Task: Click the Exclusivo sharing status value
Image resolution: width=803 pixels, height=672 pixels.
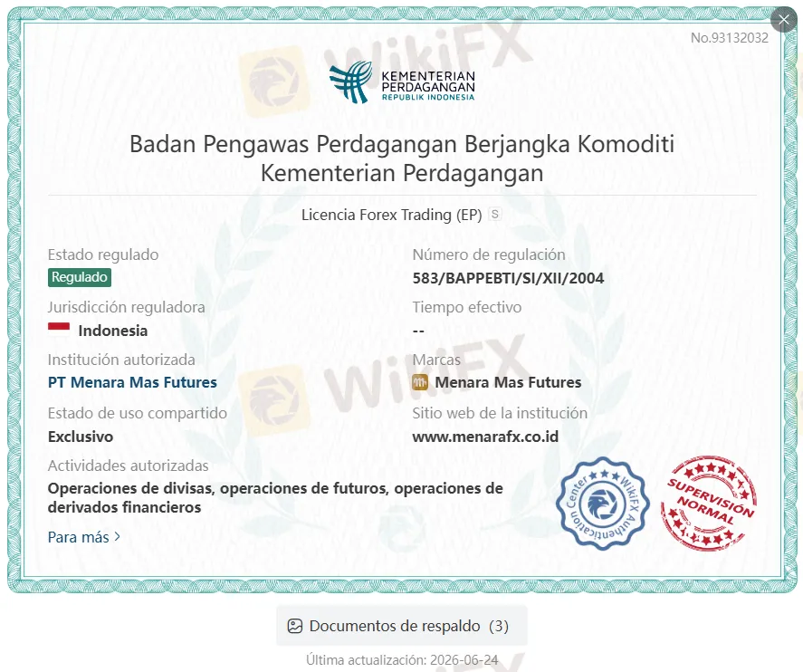Action: 81,437
